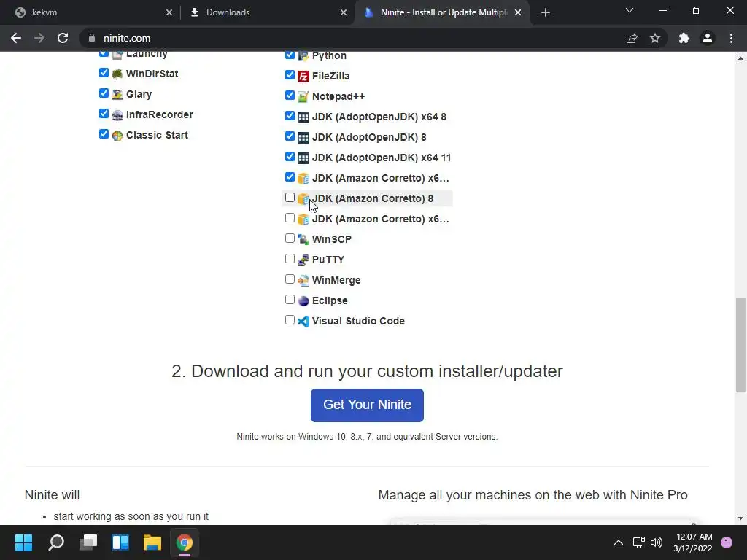
Task: Click the Python label
Action: [329, 55]
